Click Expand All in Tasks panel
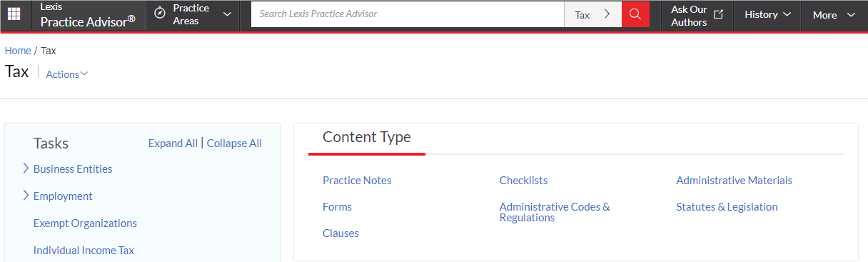The image size is (868, 262). (x=173, y=143)
